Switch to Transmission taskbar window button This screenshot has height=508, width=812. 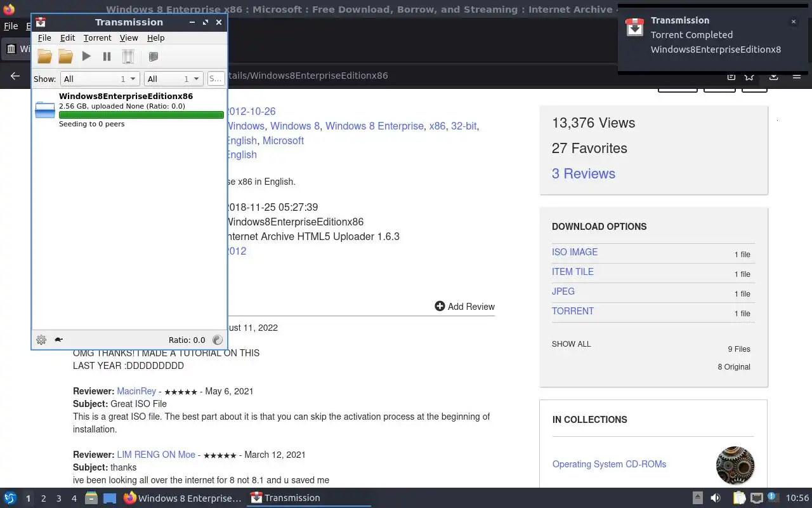pos(310,498)
